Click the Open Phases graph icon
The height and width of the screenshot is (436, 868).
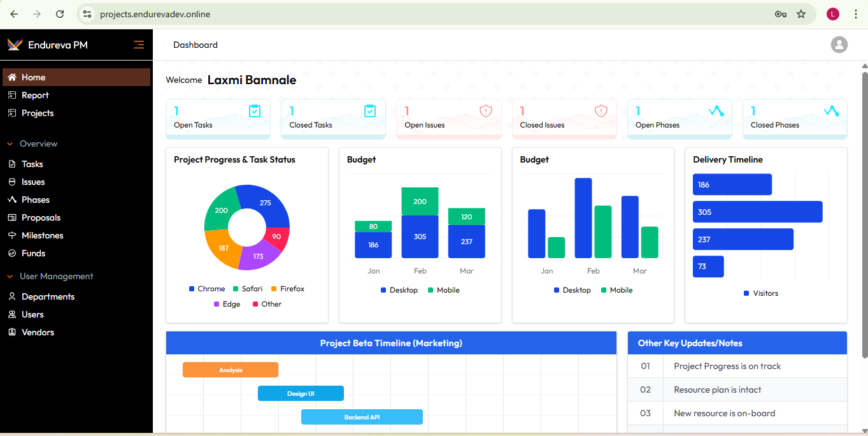(x=716, y=111)
